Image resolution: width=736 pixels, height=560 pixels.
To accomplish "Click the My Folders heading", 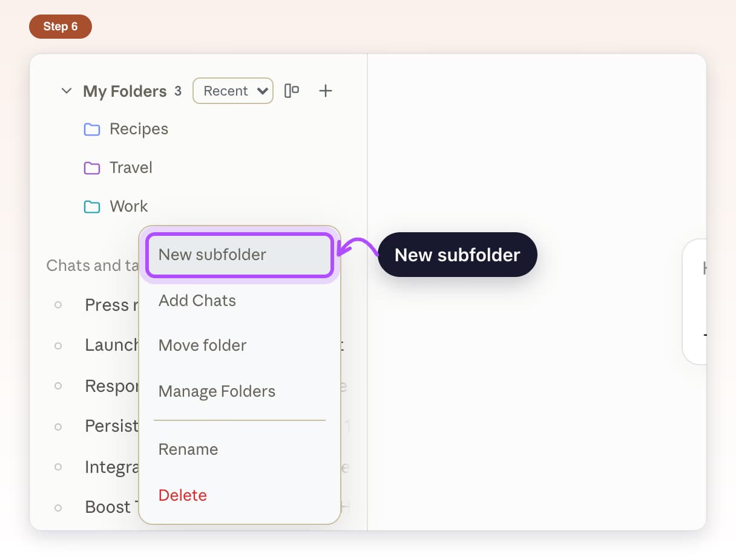I will (x=125, y=91).
